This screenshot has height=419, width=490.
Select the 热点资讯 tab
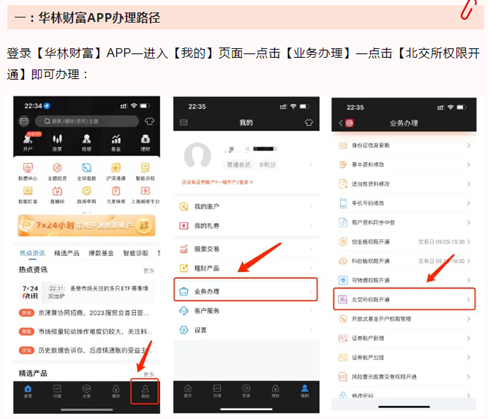[32, 253]
